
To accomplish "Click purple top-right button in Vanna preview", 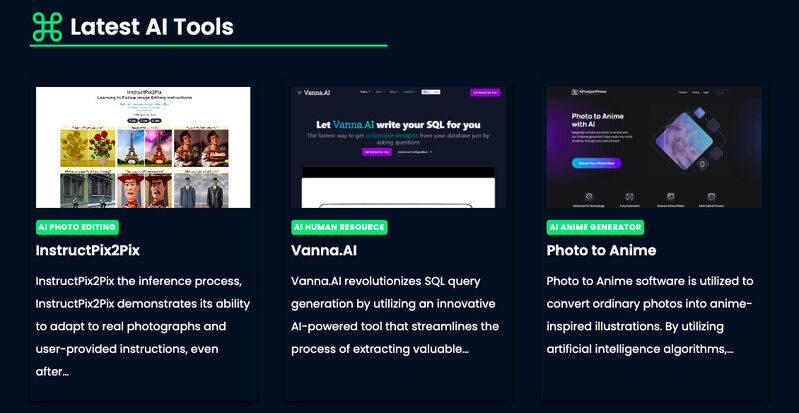I will [485, 93].
